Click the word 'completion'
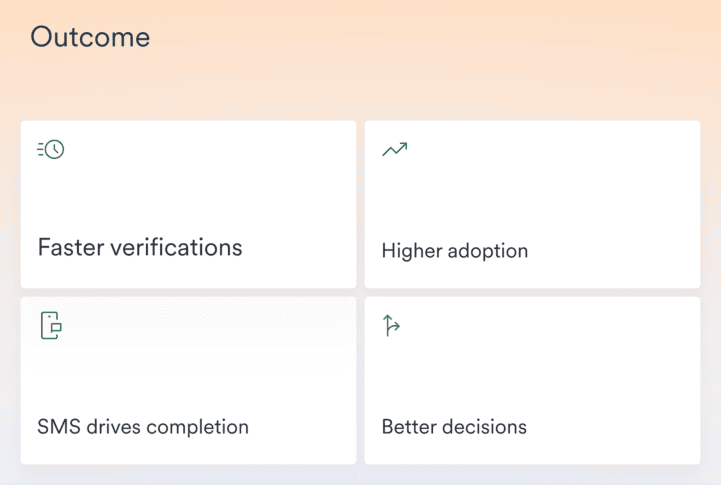Viewport: 721px width, 485px height. pyautogui.click(x=197, y=427)
